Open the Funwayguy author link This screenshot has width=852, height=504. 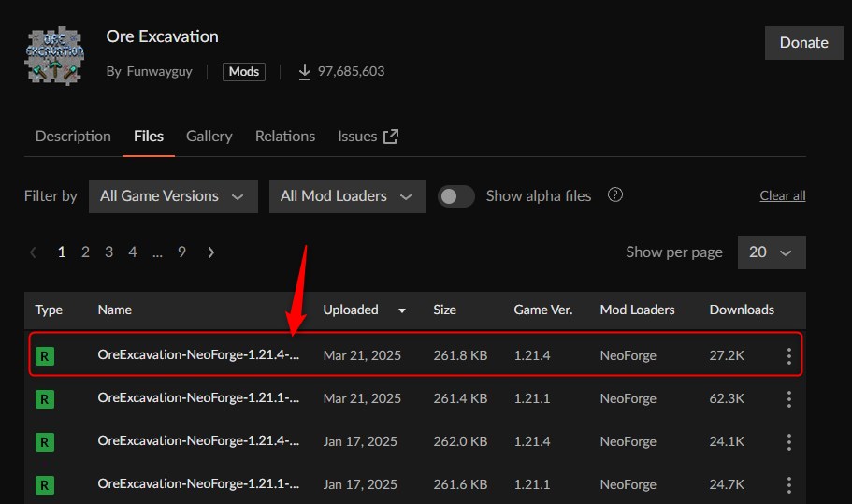pos(159,72)
